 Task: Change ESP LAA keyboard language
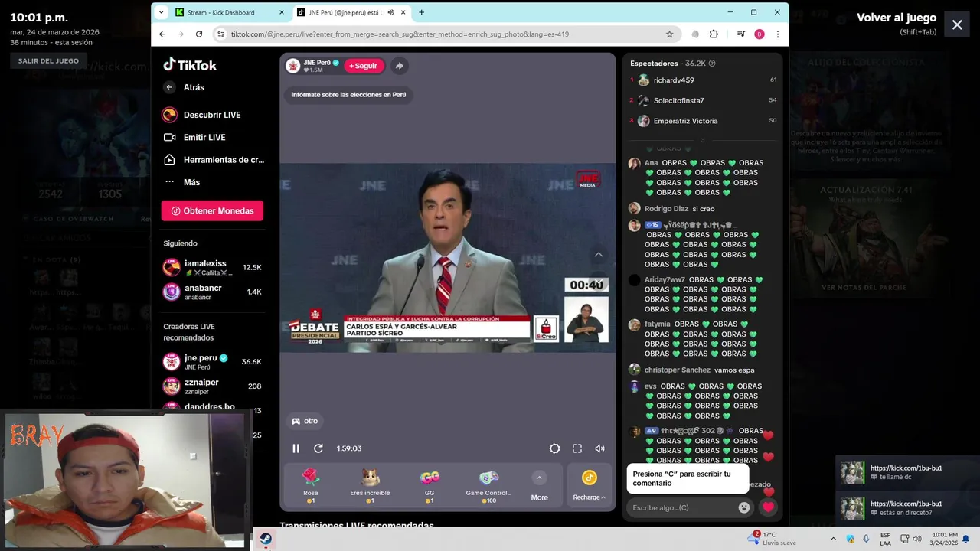[x=885, y=539]
